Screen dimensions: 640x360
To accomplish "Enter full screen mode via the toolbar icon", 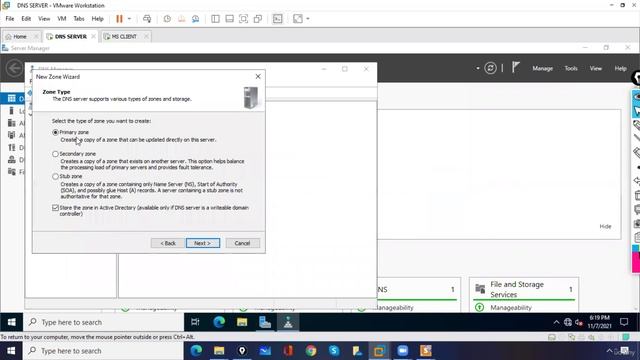I will tap(243, 19).
